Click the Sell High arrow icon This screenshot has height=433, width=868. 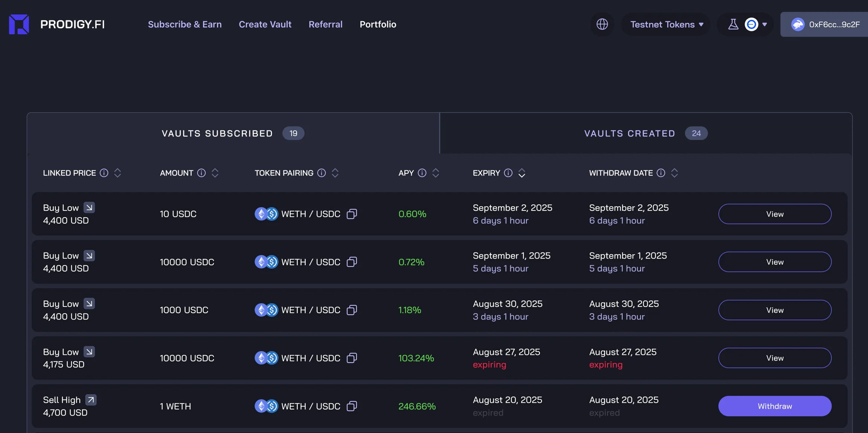pos(91,400)
